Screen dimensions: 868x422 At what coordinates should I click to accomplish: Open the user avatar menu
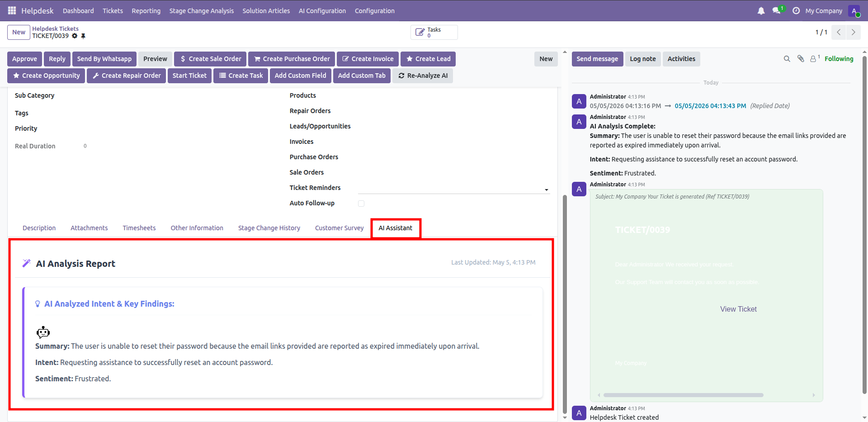854,11
